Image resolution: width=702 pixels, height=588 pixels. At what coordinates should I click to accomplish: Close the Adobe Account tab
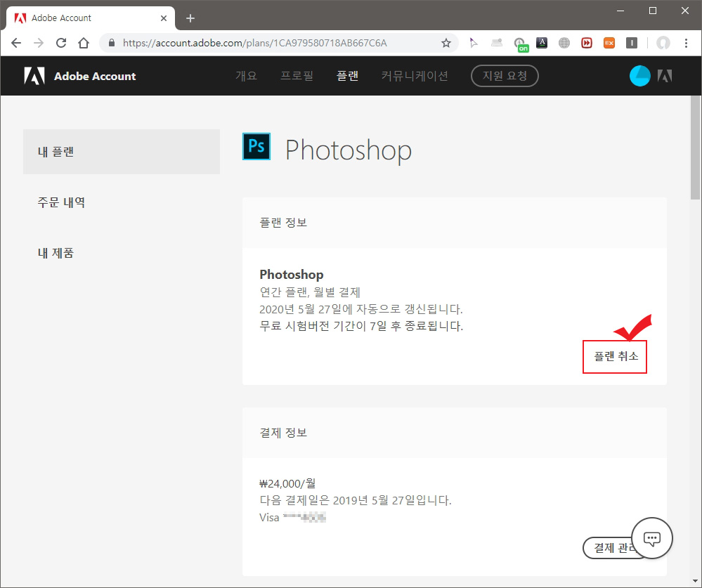[164, 18]
